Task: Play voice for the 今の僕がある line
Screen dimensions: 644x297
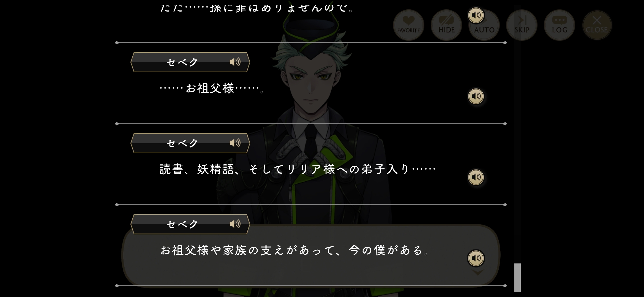Action: 476,258
